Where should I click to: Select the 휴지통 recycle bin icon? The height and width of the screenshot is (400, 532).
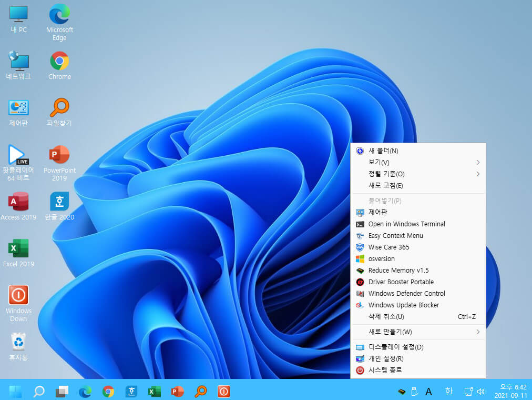click(18, 346)
